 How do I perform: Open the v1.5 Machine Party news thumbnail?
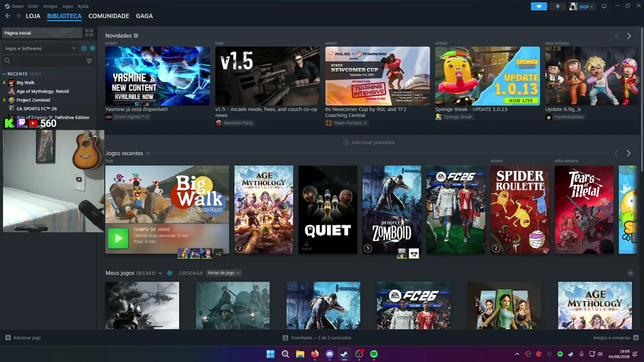268,76
